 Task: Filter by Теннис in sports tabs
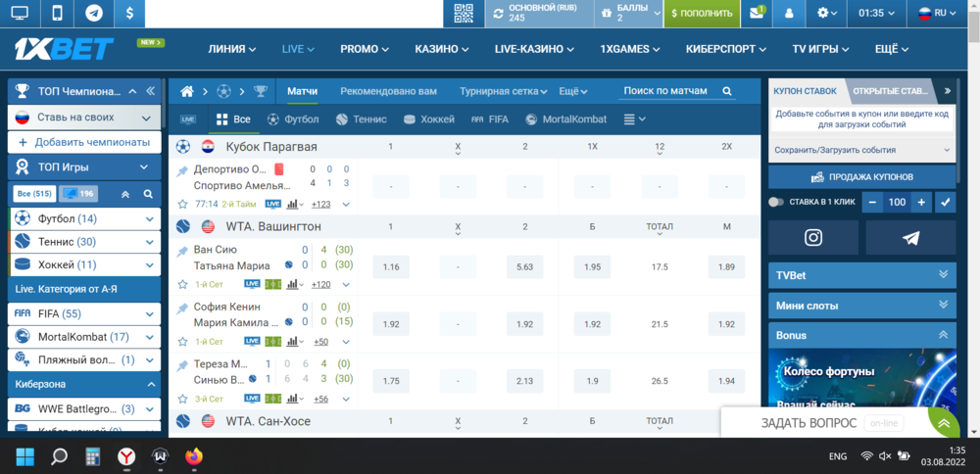click(362, 119)
